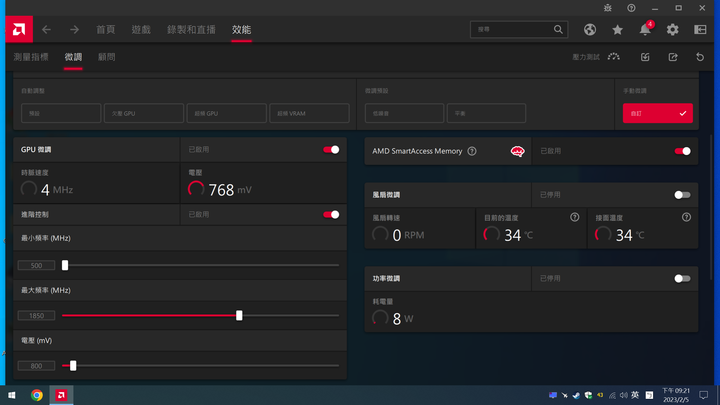Click the 1850 maximum frequency value box

coord(36,315)
